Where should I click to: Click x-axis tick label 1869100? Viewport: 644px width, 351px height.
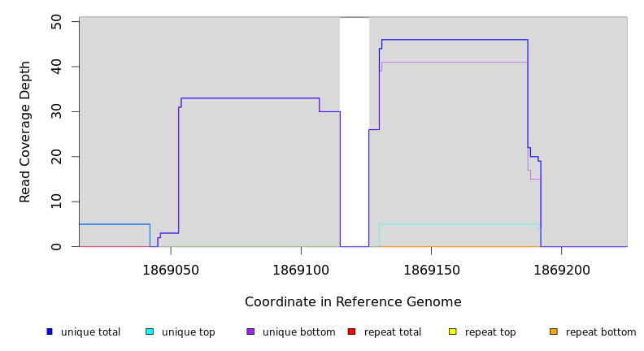click(x=301, y=270)
